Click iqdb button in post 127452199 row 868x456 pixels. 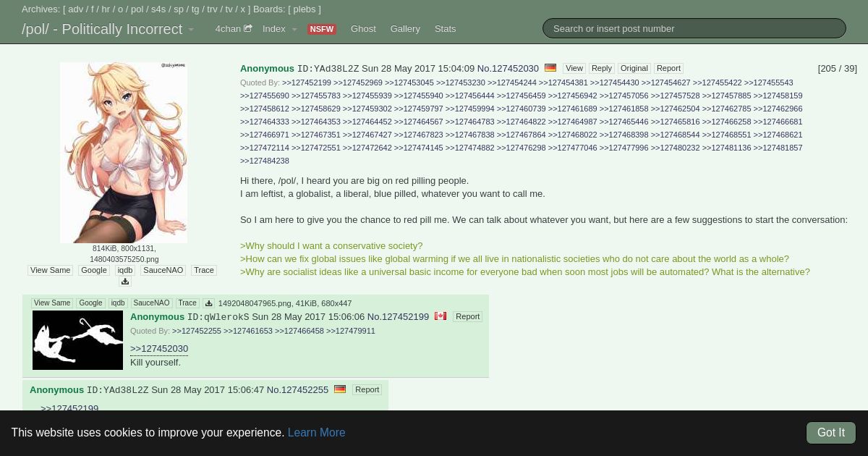118,303
